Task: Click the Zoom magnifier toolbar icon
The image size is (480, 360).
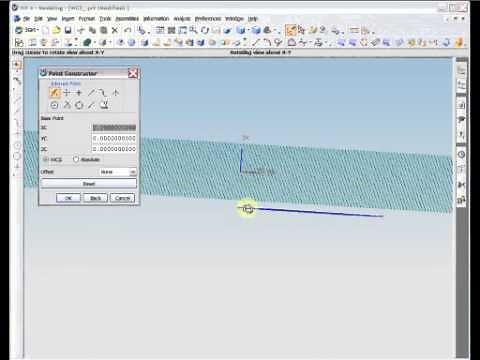Action: 193,30
